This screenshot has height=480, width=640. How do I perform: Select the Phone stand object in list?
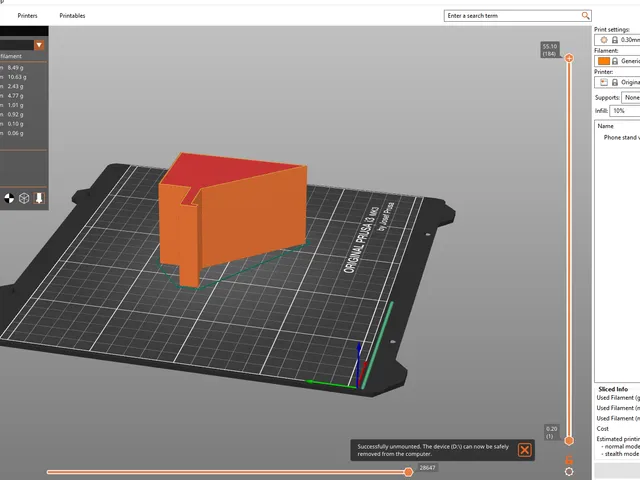(622, 138)
